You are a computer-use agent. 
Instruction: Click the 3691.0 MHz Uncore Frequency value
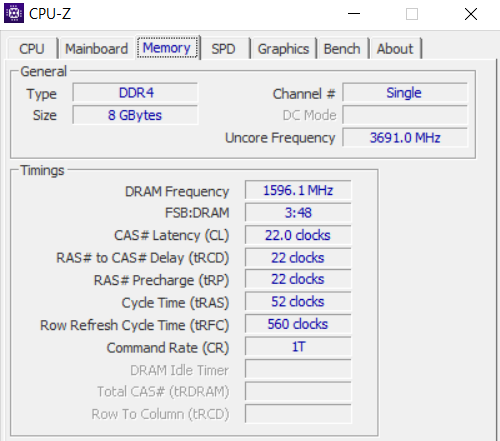tap(405, 137)
